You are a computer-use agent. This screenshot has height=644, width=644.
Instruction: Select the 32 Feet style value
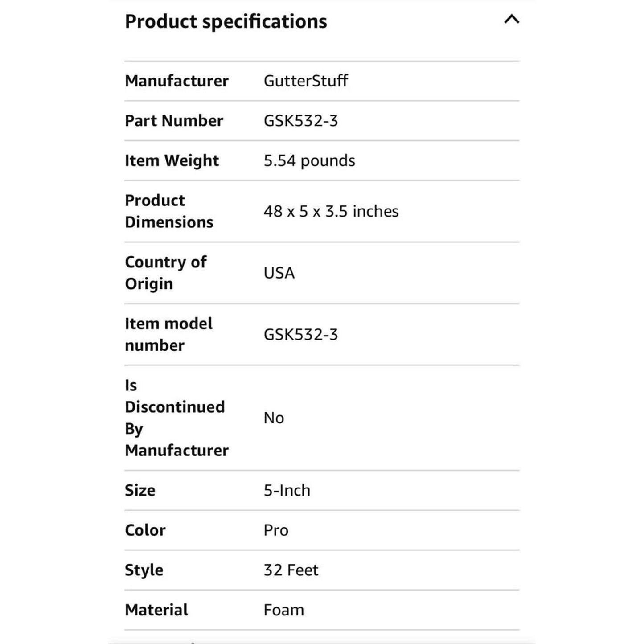pyautogui.click(x=291, y=570)
